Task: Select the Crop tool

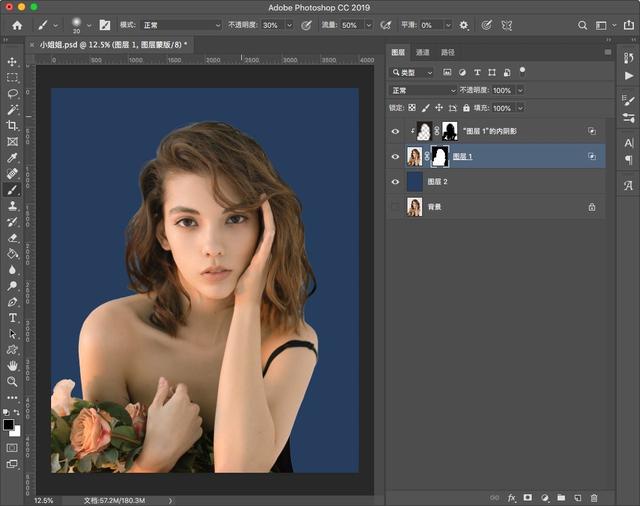Action: click(x=12, y=125)
